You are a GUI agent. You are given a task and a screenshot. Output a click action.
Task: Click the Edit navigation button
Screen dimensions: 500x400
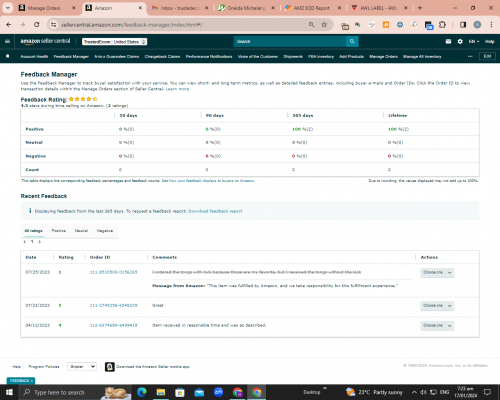tap(487, 56)
